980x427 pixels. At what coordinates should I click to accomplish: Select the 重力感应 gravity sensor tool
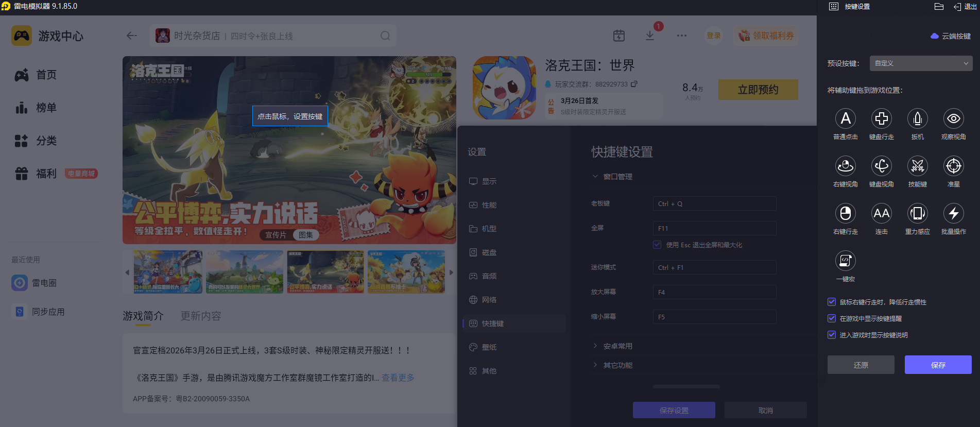click(917, 213)
